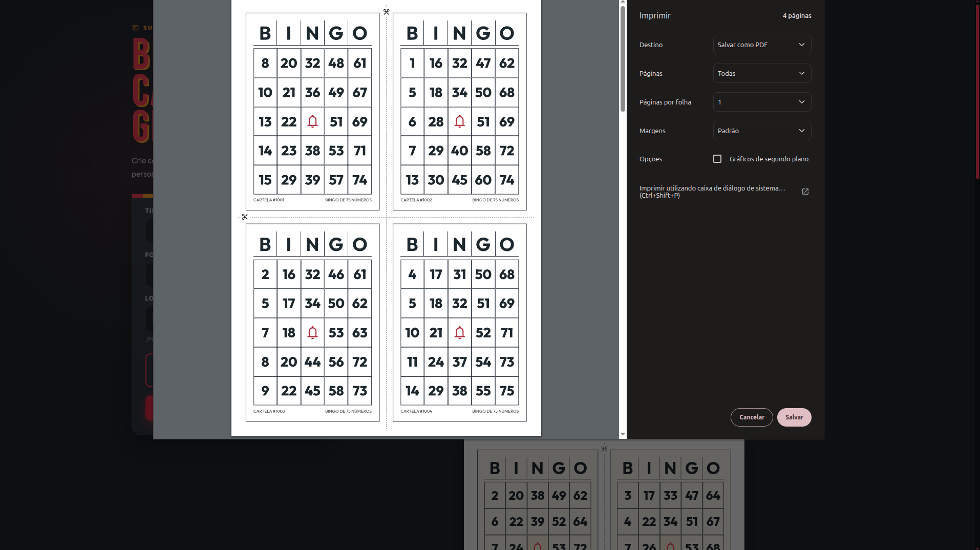Click the print preview scrollbar up arrow
The width and height of the screenshot is (980, 550).
pos(623,3)
